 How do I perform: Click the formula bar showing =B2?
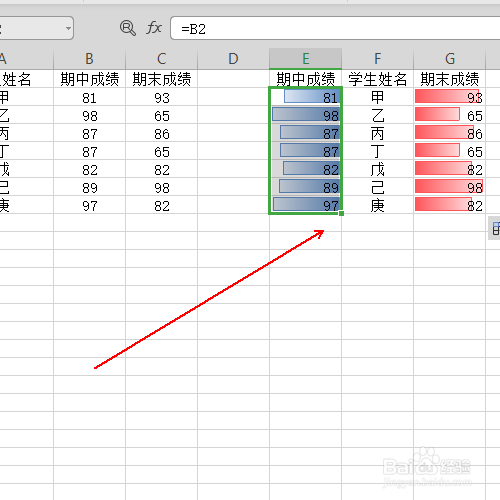[x=335, y=28]
